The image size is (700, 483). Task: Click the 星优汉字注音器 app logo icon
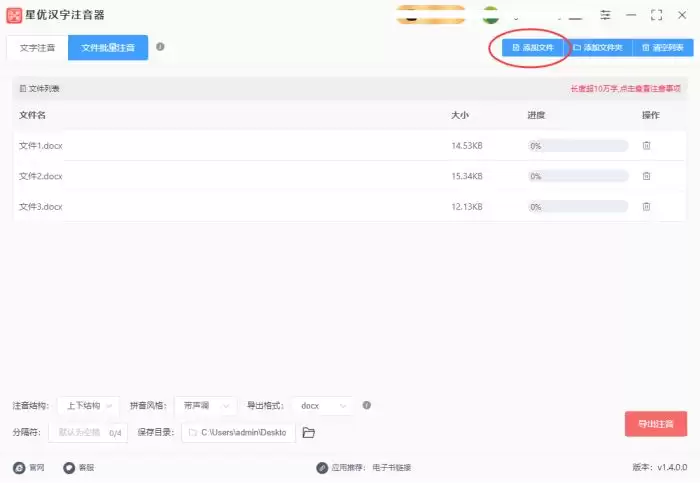(x=14, y=16)
